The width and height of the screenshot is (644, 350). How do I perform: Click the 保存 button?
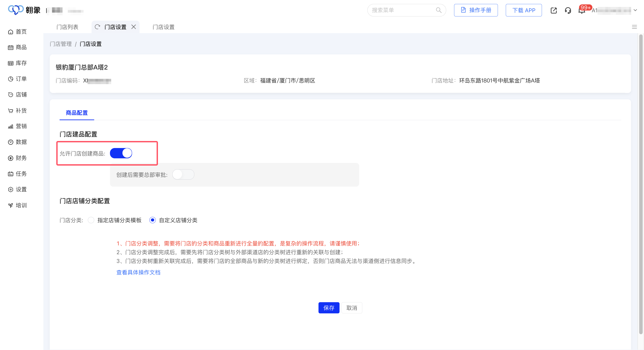pos(329,308)
